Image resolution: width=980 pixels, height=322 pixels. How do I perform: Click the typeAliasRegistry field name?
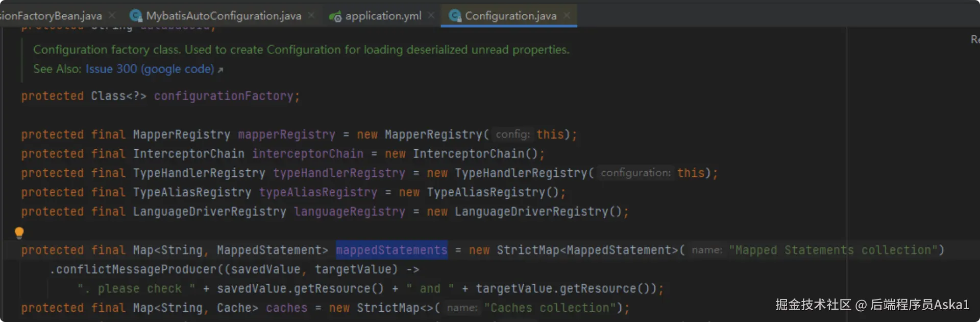point(318,193)
